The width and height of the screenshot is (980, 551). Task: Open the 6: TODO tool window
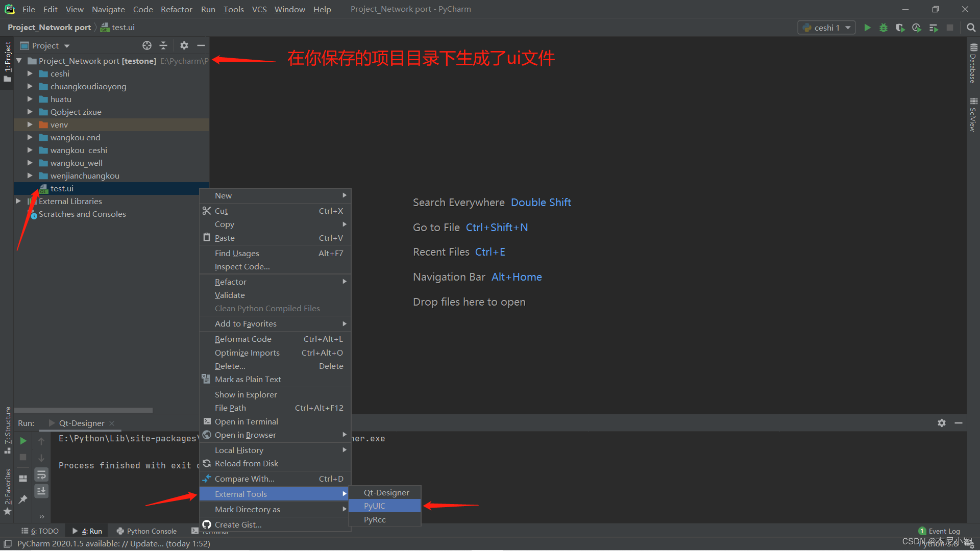40,531
